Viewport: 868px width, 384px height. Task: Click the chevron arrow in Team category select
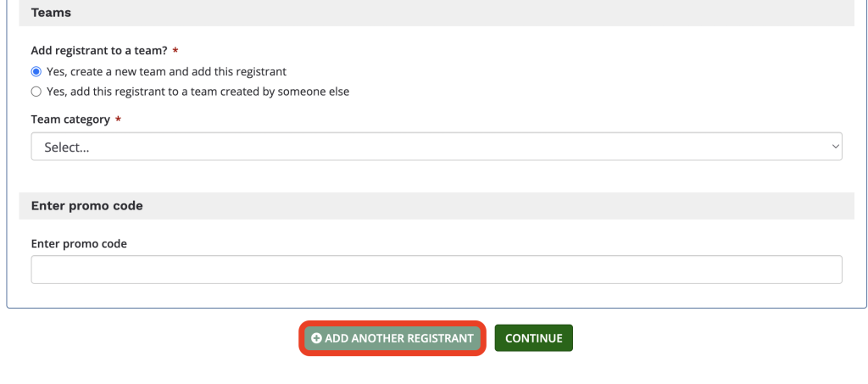pyautogui.click(x=835, y=147)
